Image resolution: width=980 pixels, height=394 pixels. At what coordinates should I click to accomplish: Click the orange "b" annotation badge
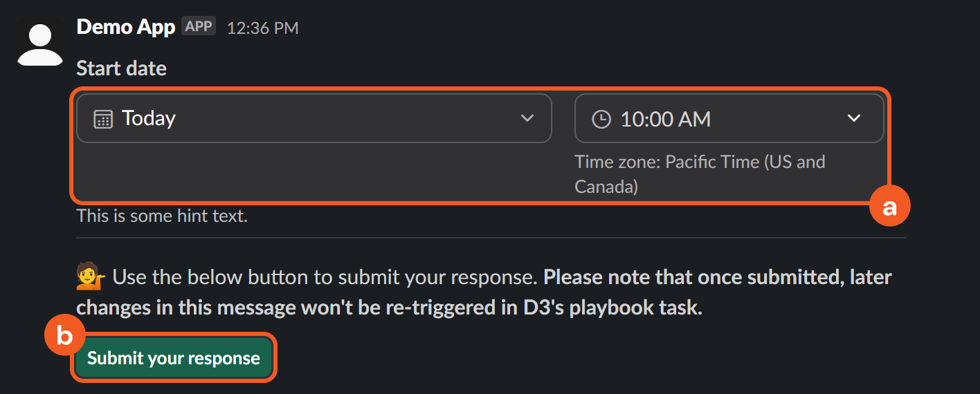[64, 336]
